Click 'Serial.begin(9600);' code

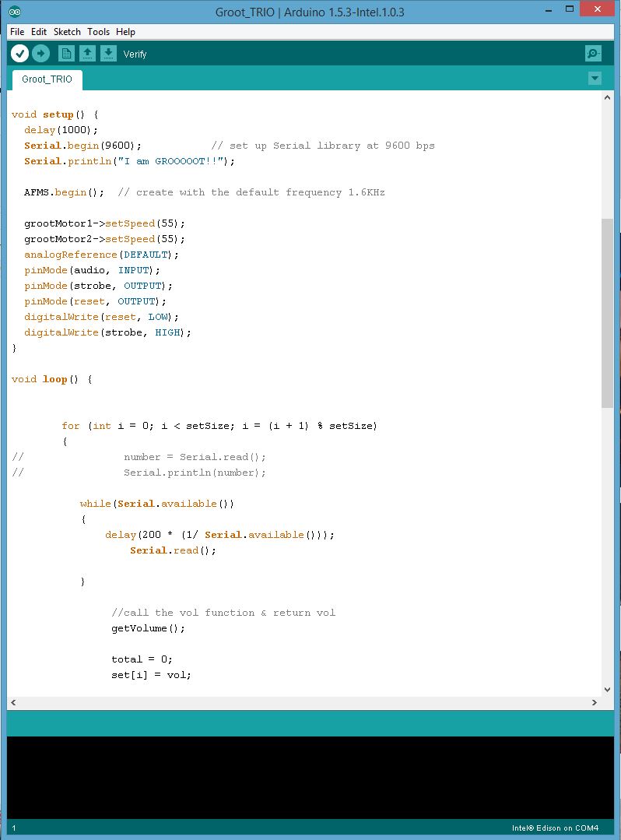pyautogui.click(x=82, y=146)
